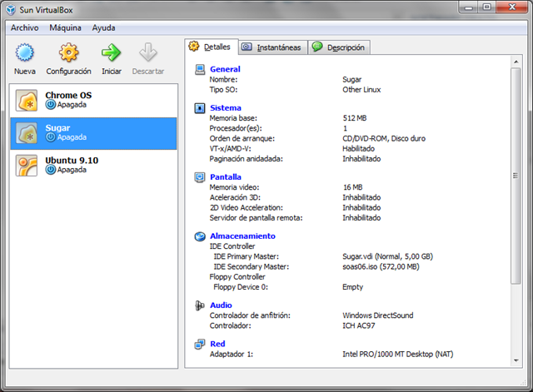This screenshot has width=533, height=392.
Task: Select the Ubuntu 9.10 machine name
Action: [72, 161]
